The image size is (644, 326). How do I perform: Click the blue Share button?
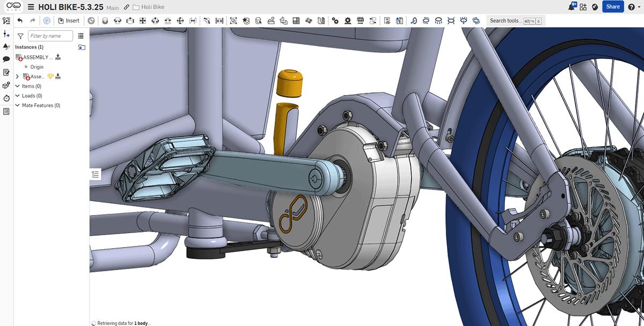[x=613, y=6]
